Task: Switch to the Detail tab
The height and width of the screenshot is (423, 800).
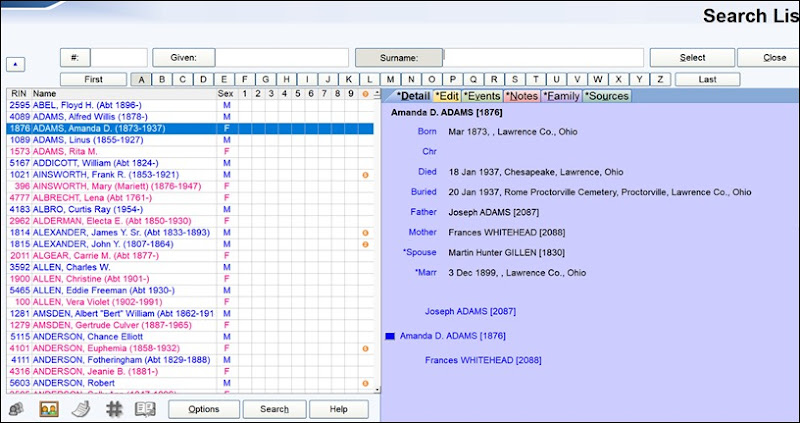Action: click(413, 96)
